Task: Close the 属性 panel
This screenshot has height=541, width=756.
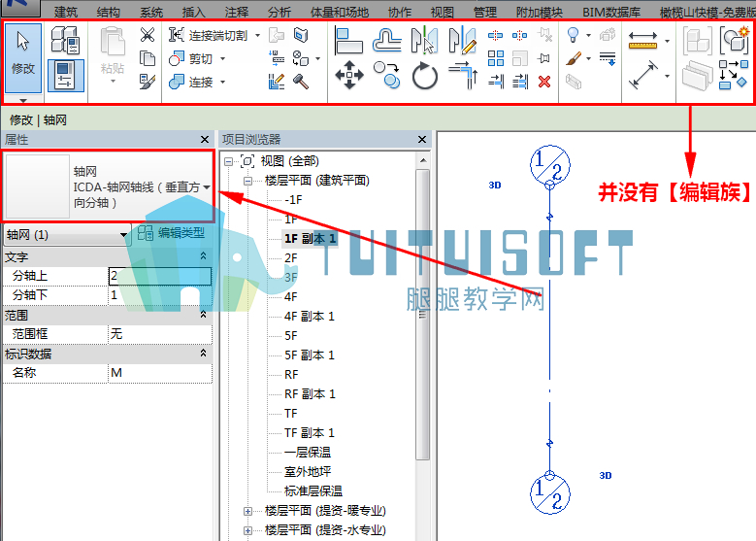Action: 205,140
